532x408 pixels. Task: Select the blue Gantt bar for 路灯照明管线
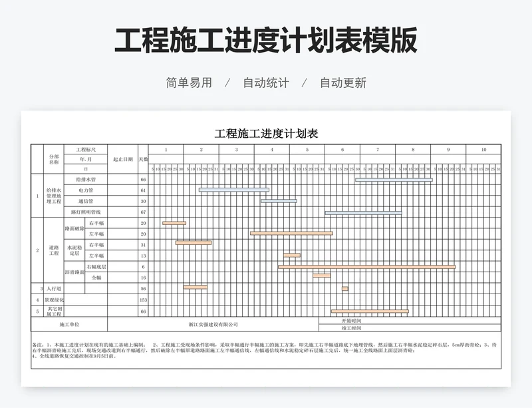tap(363, 213)
